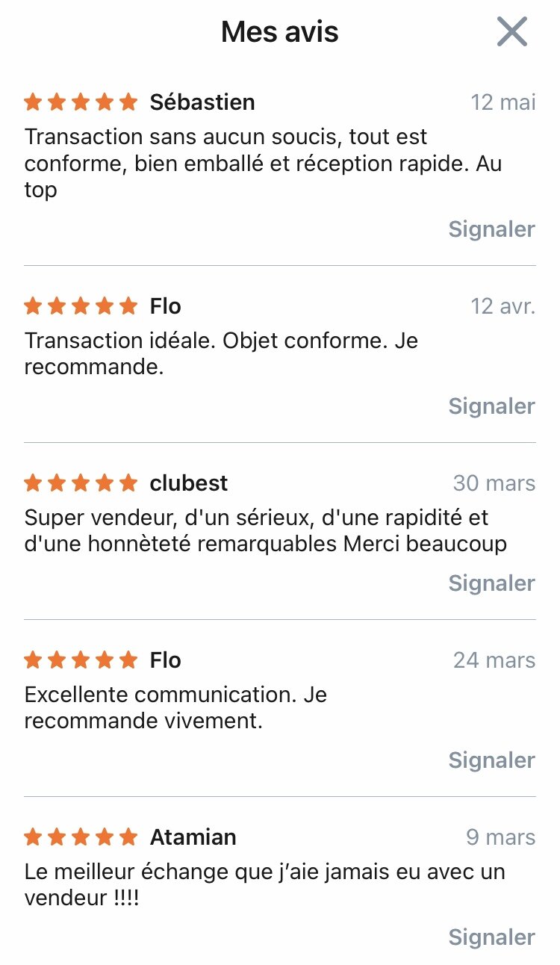Report clubest's review via Signaler
Image resolution: width=560 pixels, height=965 pixels.
[491, 583]
